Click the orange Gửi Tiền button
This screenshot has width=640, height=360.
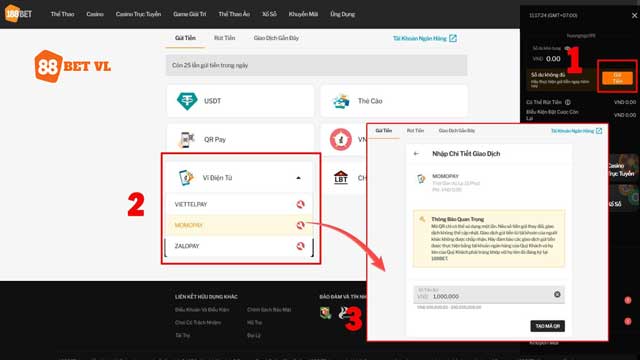(x=617, y=78)
